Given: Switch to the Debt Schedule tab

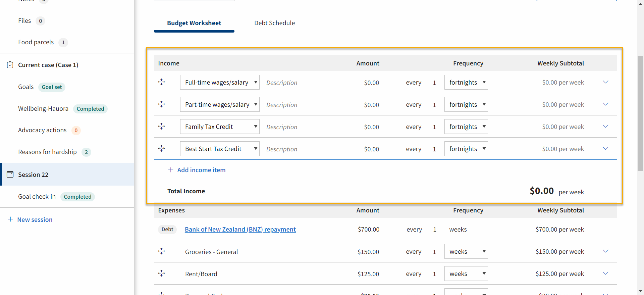Looking at the screenshot, I should click(274, 23).
